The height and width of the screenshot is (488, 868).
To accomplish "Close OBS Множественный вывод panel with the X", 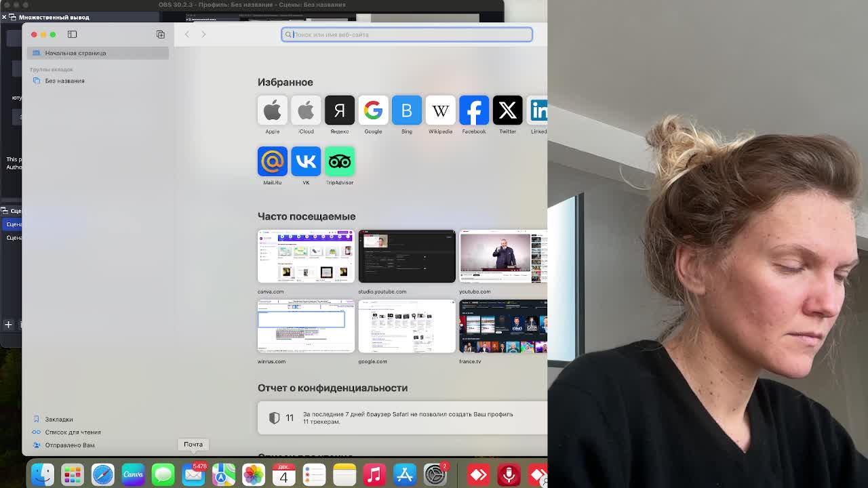I will click(x=4, y=17).
